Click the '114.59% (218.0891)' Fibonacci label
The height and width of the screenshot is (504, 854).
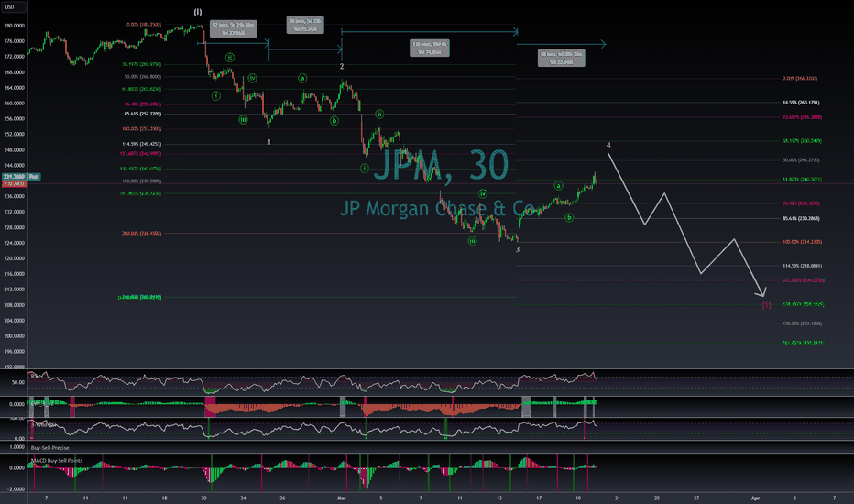[803, 266]
